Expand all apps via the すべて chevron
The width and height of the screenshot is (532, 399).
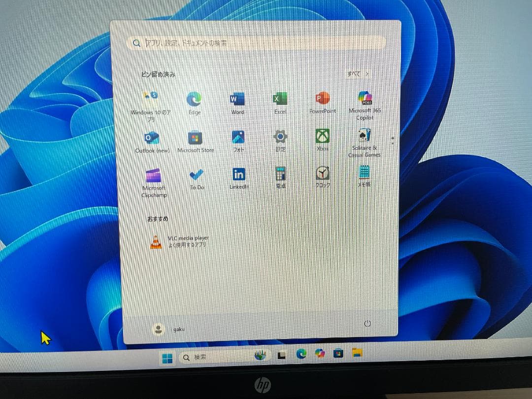click(357, 73)
